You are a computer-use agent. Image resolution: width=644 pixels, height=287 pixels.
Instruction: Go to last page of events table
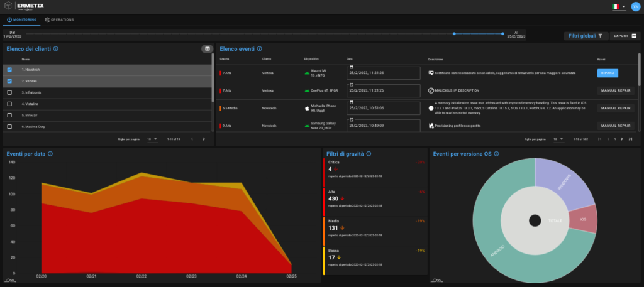click(631, 139)
